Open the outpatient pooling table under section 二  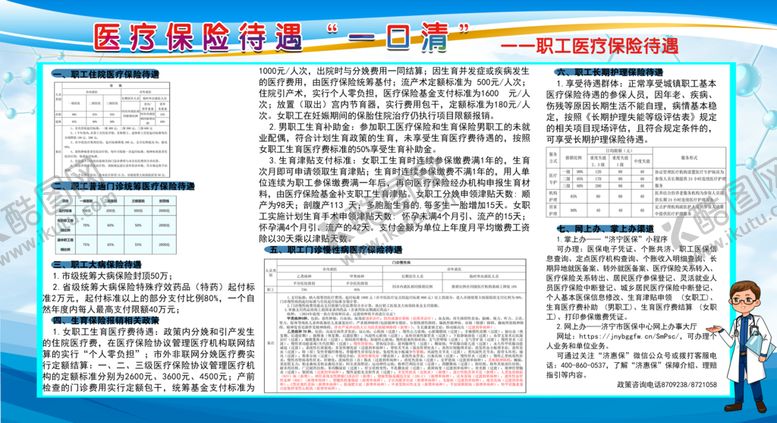[128, 225]
